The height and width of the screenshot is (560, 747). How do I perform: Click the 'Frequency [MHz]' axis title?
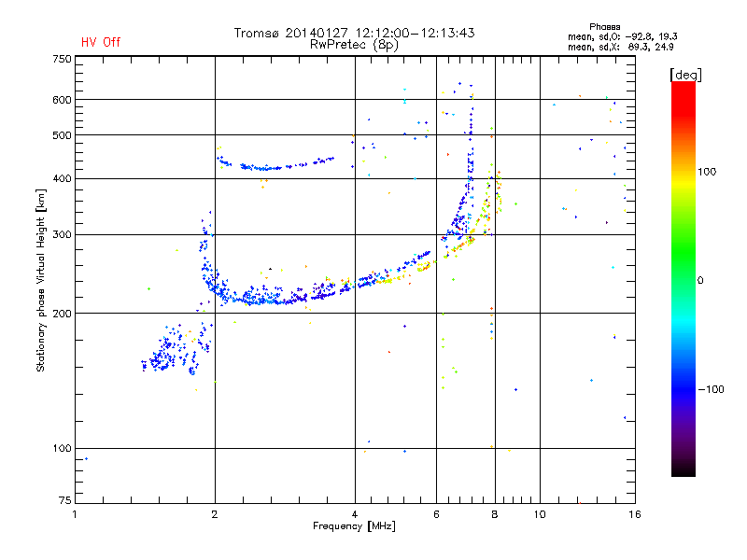pos(354,526)
